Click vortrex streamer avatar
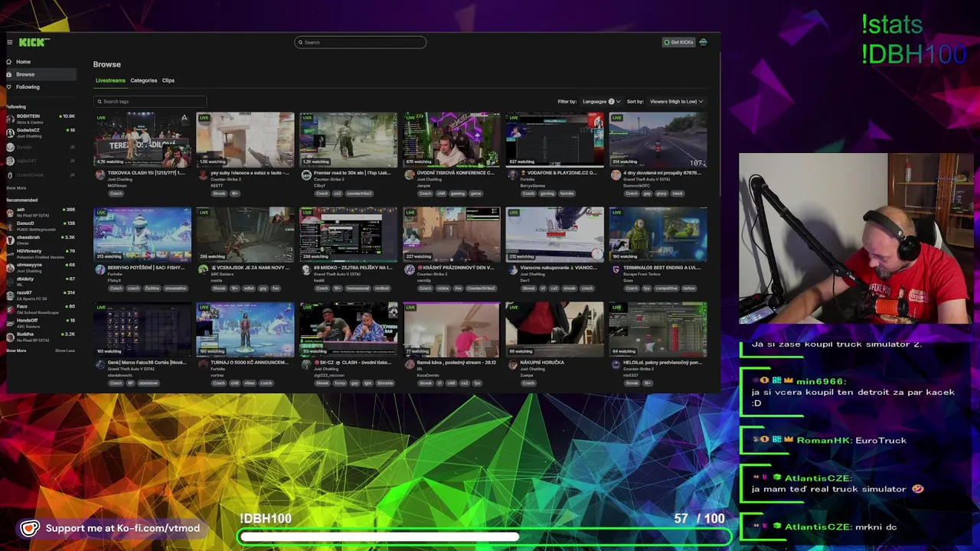The width and height of the screenshot is (980, 551). [203, 365]
